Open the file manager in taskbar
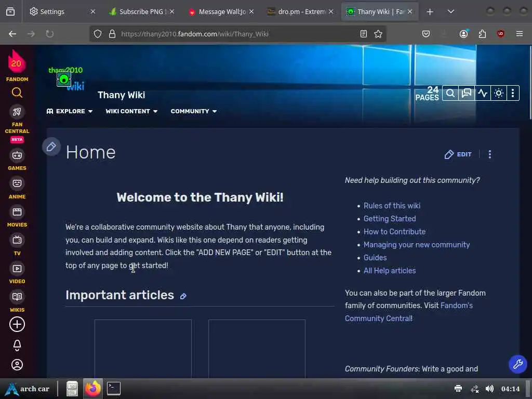Image resolution: width=532 pixels, height=399 pixels. [x=72, y=389]
